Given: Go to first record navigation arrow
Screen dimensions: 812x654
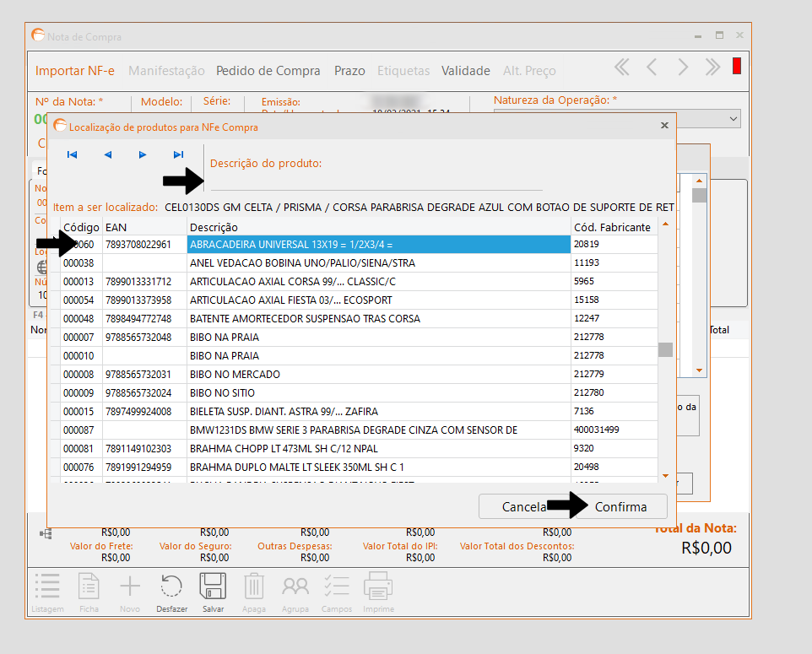Looking at the screenshot, I should pyautogui.click(x=73, y=154).
